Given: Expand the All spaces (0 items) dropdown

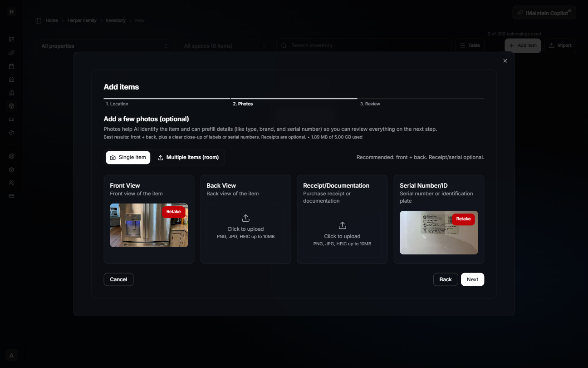Looking at the screenshot, I should (x=225, y=45).
